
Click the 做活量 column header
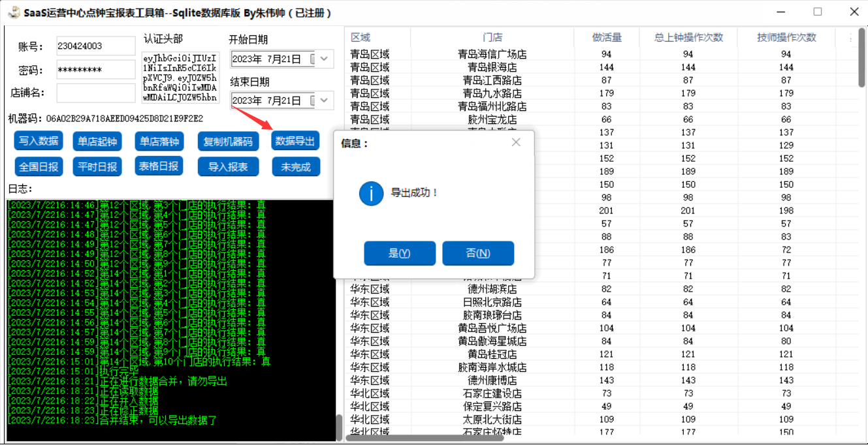pos(606,37)
